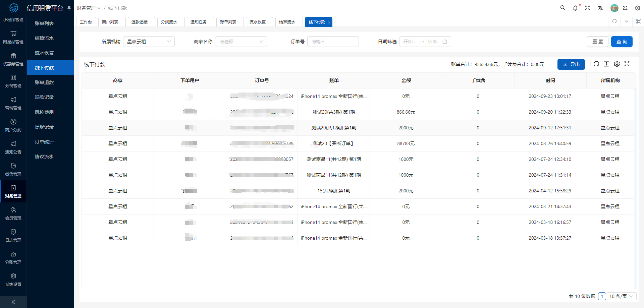Select the 财务管理 sidebar icon
Image resolution: width=644 pixels, height=308 pixels.
pyautogui.click(x=13, y=188)
